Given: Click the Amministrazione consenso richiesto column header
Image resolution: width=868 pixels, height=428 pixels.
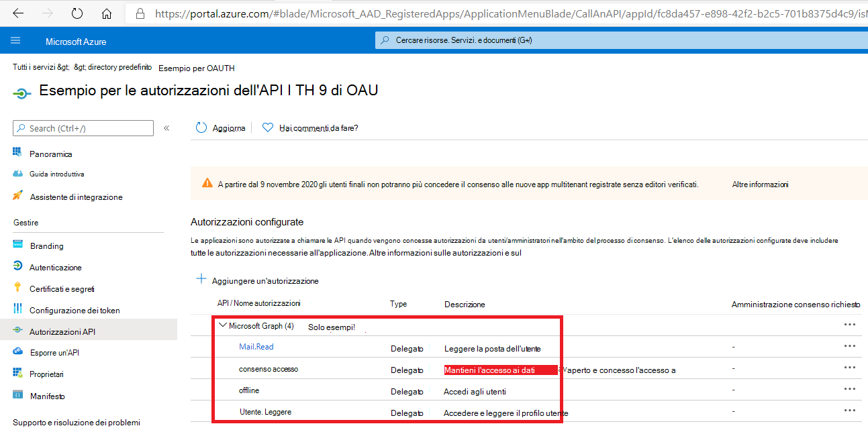Looking at the screenshot, I should click(x=795, y=304).
